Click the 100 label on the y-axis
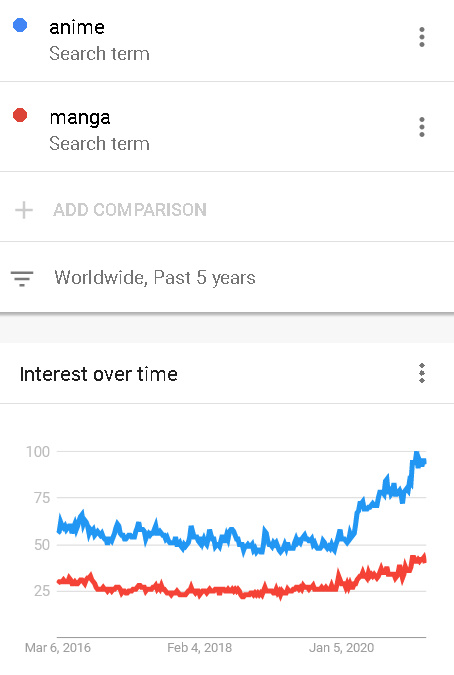The width and height of the screenshot is (454, 675). pos(38,452)
